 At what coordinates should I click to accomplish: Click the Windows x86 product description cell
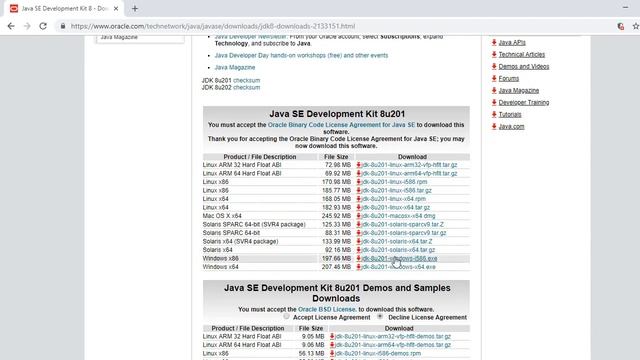[260, 258]
